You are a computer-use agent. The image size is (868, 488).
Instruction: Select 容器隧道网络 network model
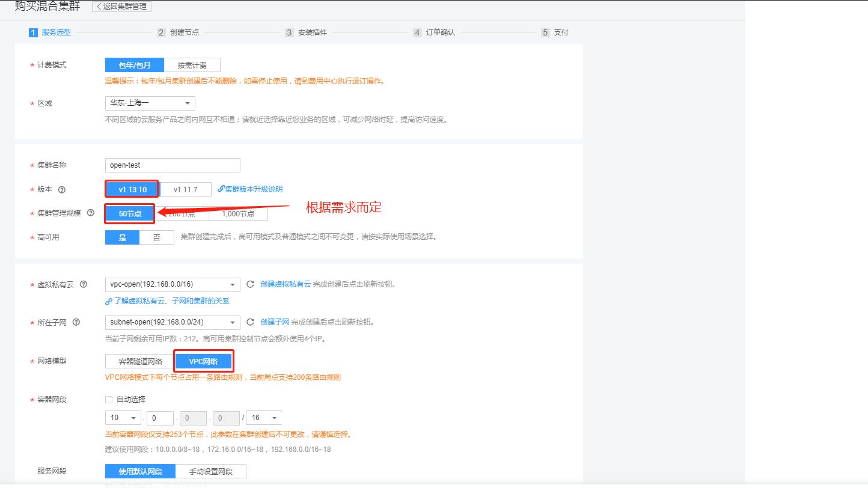pyautogui.click(x=140, y=361)
